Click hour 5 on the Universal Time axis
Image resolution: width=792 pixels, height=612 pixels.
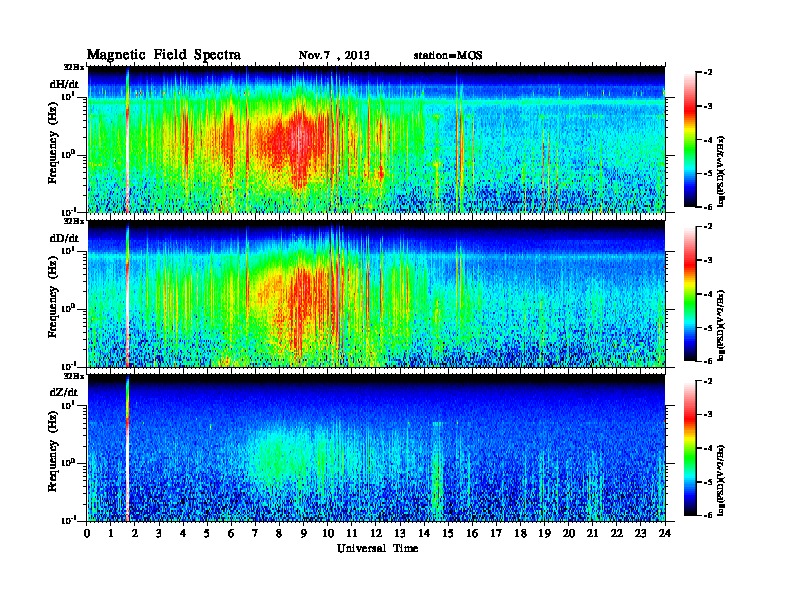click(x=207, y=534)
